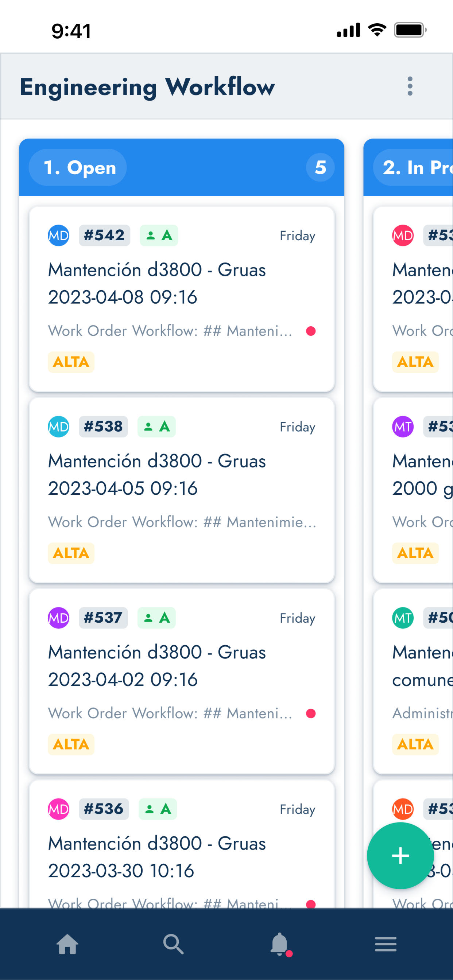453x980 pixels.
Task: Open ticket #538 ID tag
Action: coord(103,427)
